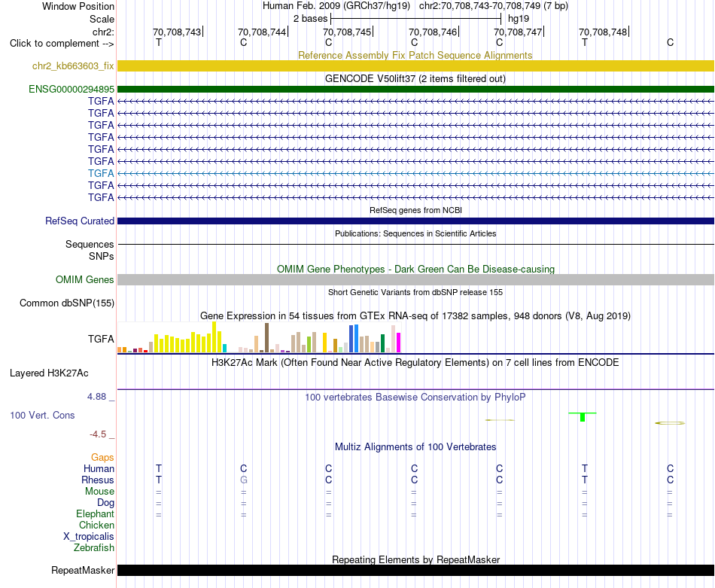715x588 pixels.
Task: Open the OMIM Genes track label
Action: (84, 279)
